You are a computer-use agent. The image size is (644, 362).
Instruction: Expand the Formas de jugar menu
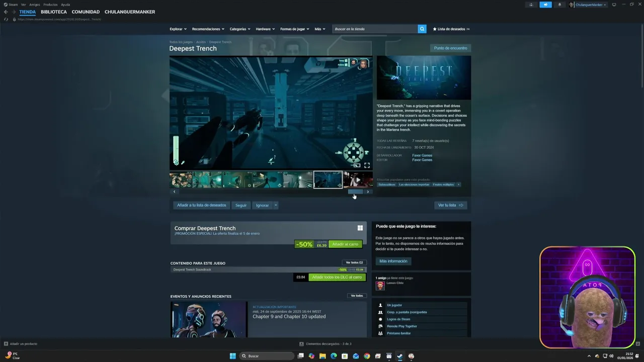295,29
